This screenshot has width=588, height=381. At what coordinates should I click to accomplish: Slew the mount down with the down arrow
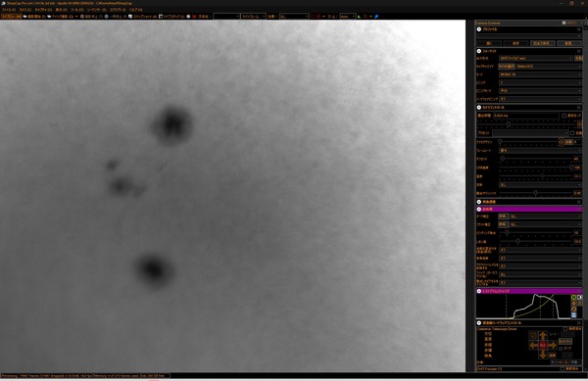(x=543, y=355)
